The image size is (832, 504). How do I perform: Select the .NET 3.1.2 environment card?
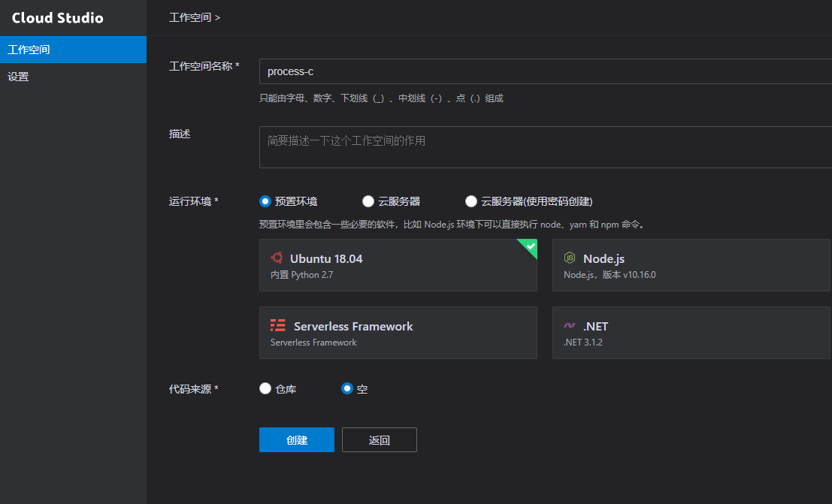(691, 333)
